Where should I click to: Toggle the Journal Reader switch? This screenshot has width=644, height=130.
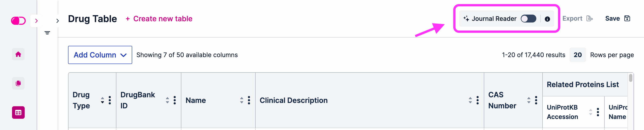click(x=528, y=19)
